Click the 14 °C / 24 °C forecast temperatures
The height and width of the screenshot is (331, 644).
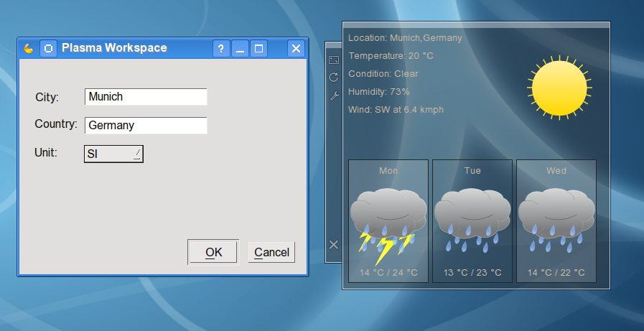[388, 273]
